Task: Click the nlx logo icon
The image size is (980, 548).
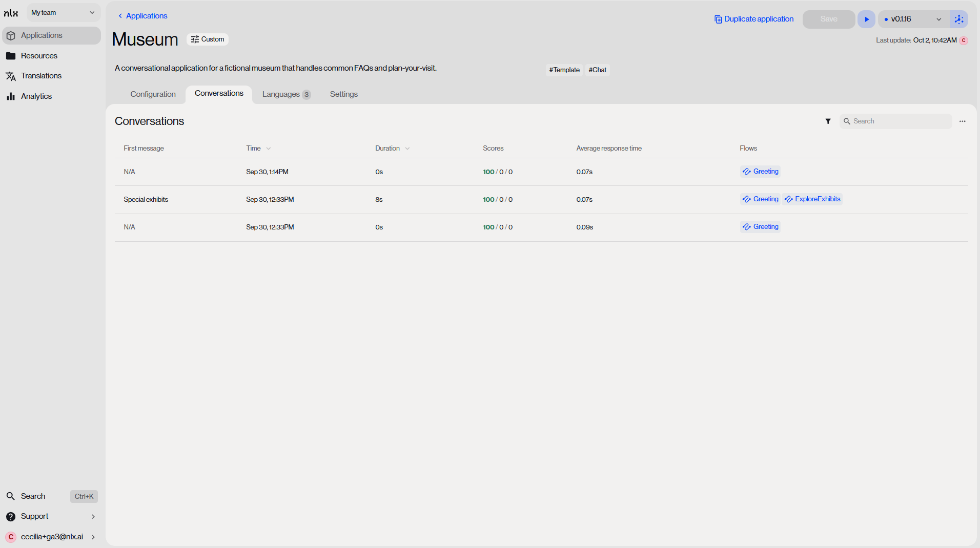Action: [11, 13]
